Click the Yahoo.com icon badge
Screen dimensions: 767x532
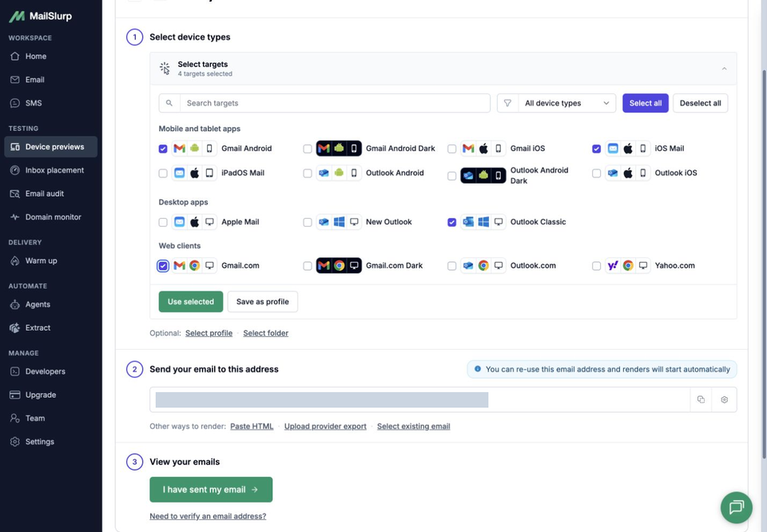pos(628,265)
